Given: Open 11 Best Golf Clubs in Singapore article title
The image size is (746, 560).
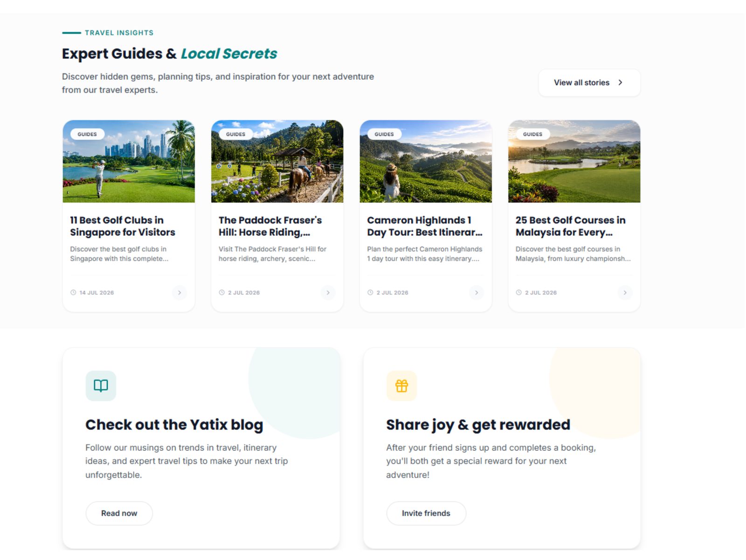Looking at the screenshot, I should [x=123, y=226].
